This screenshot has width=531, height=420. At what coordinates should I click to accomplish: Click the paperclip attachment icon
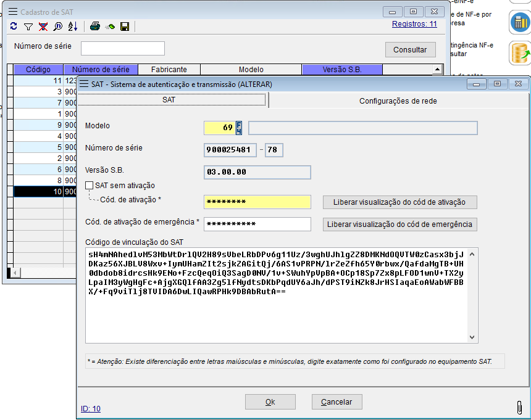pos(519,408)
